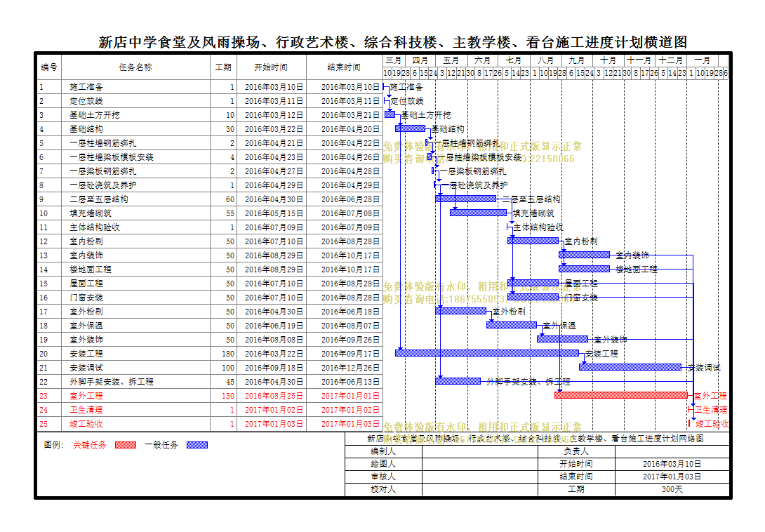This screenshot has height=532, width=765.
Task: Click the red 室外工程 critical bar
Action: tap(621, 395)
